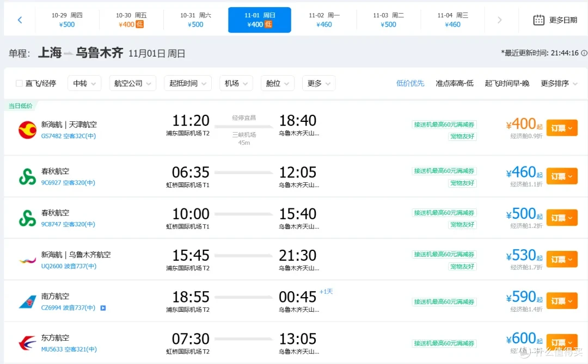Open the calendar icon for more dates

pos(538,20)
